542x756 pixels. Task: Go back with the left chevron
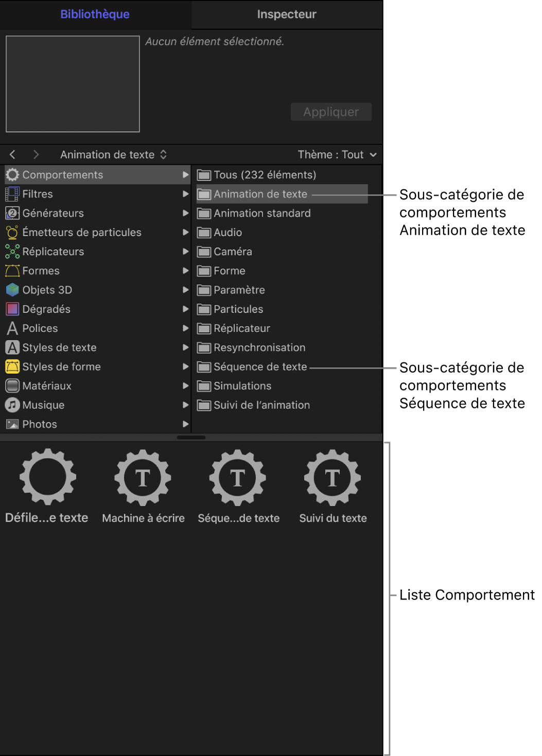coord(12,154)
